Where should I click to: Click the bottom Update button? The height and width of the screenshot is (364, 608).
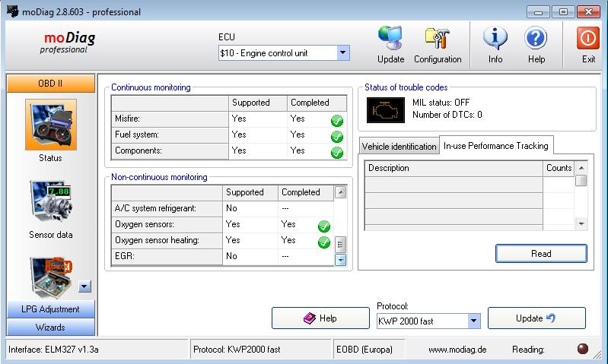pos(536,318)
